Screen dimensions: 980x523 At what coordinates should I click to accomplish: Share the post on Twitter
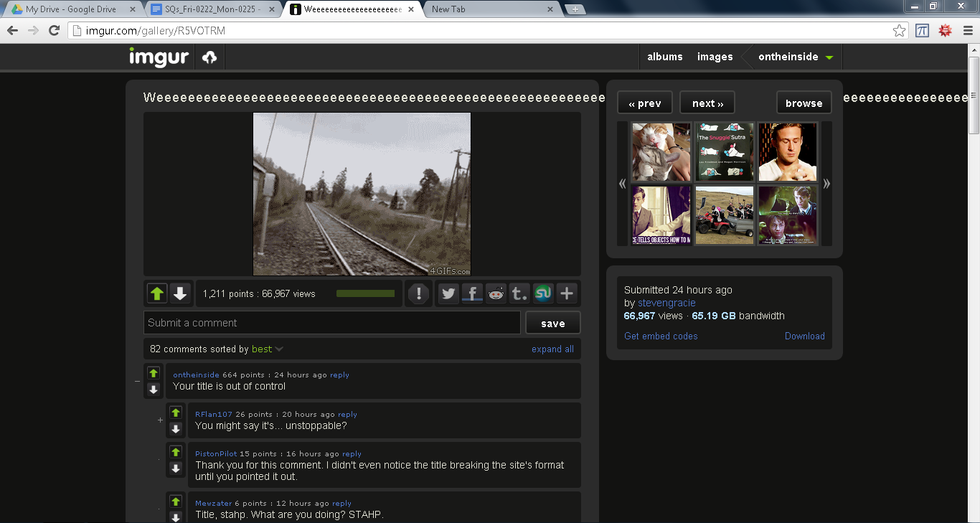[448, 293]
